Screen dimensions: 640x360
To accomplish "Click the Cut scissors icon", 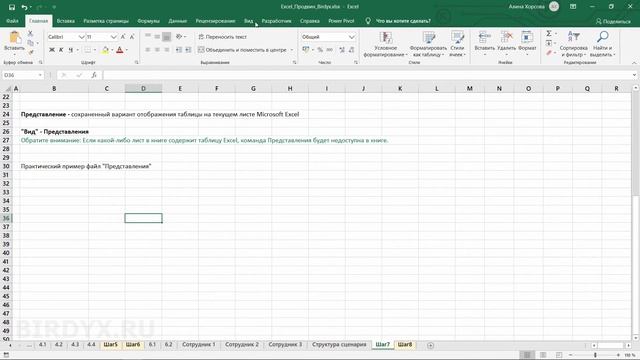I will click(x=30, y=34).
